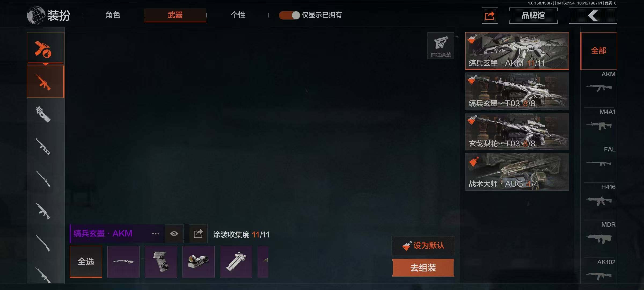Toggle the 仅显示已拥有 switch
The height and width of the screenshot is (290, 644).
289,15
